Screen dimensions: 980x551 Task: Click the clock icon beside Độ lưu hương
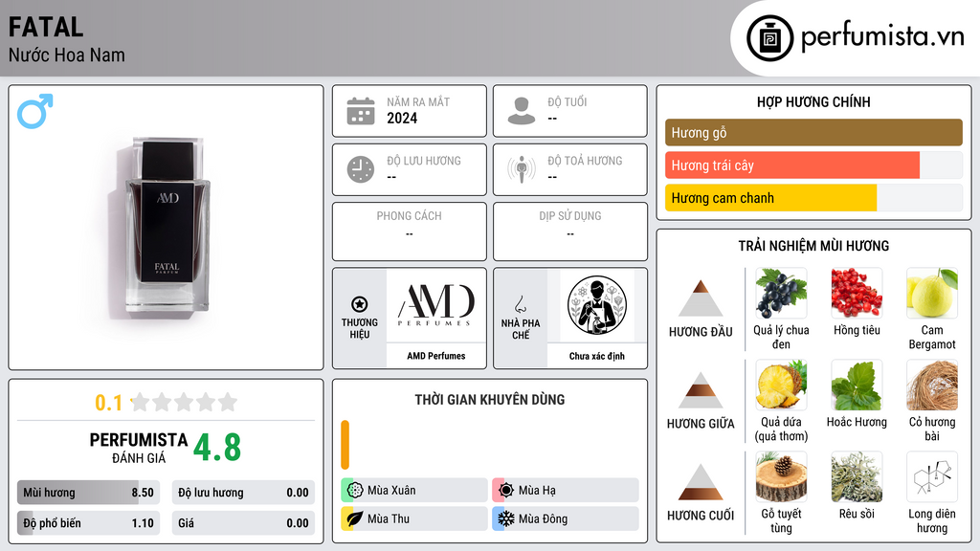click(361, 169)
